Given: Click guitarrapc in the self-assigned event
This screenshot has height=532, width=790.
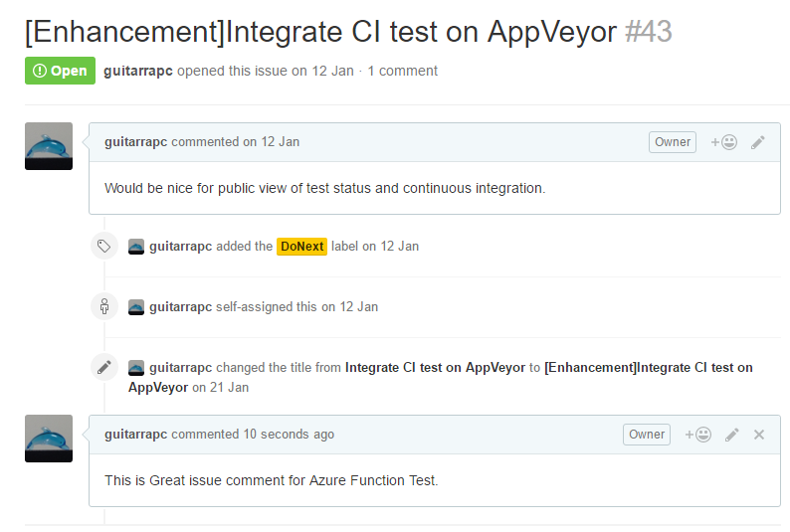Looking at the screenshot, I should (180, 307).
